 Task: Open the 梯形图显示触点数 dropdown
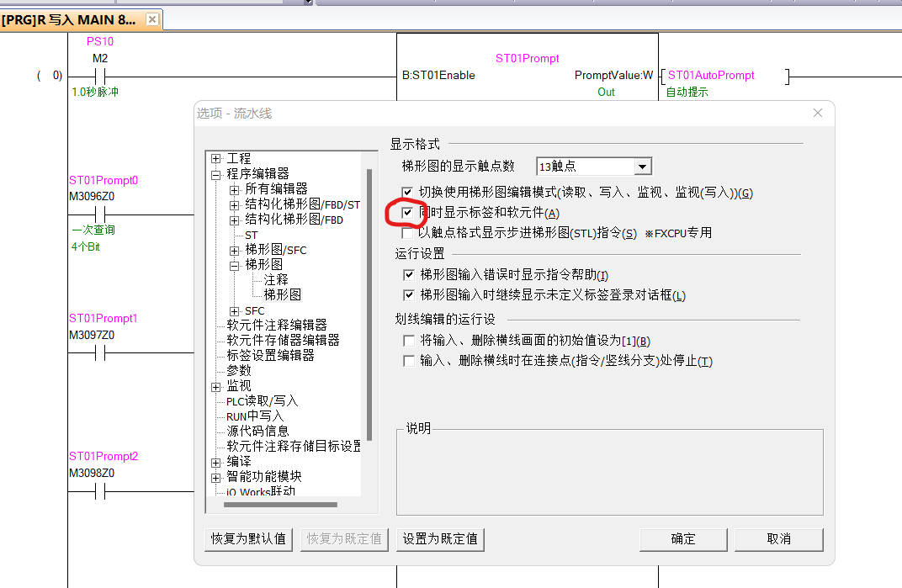(642, 167)
